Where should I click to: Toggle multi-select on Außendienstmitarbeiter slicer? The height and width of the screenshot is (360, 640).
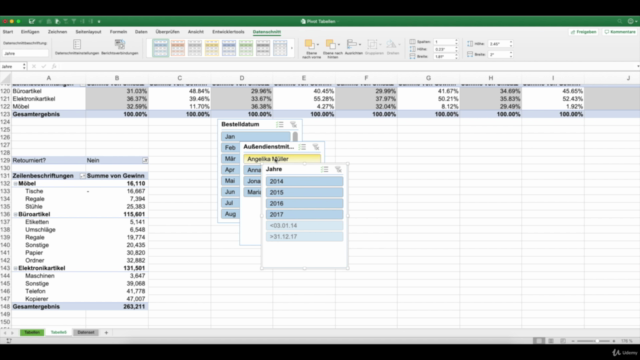pyautogui.click(x=302, y=147)
